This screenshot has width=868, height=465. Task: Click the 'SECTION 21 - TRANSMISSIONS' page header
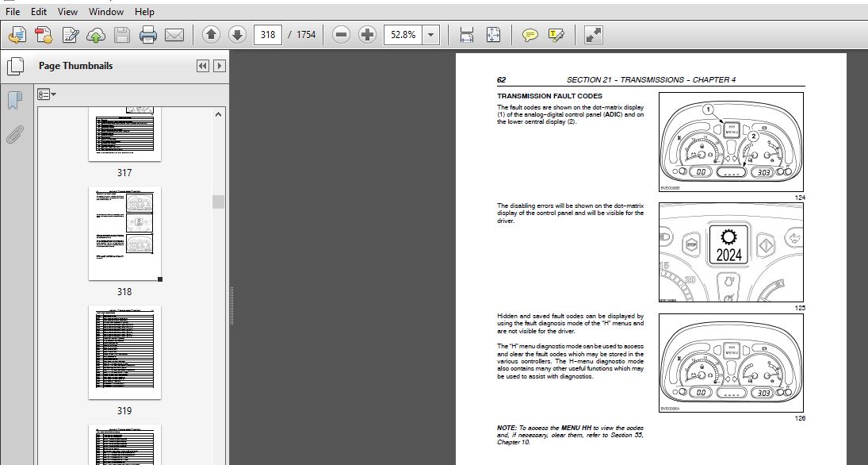click(x=651, y=80)
